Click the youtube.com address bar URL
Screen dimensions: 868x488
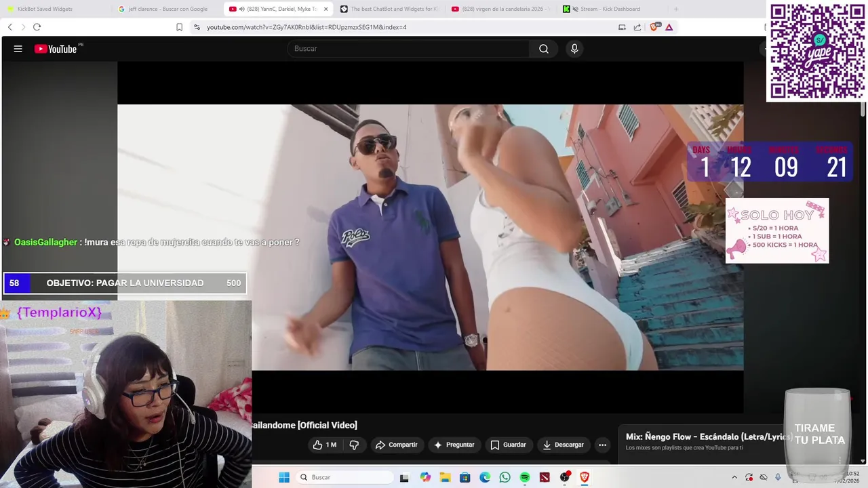click(307, 27)
